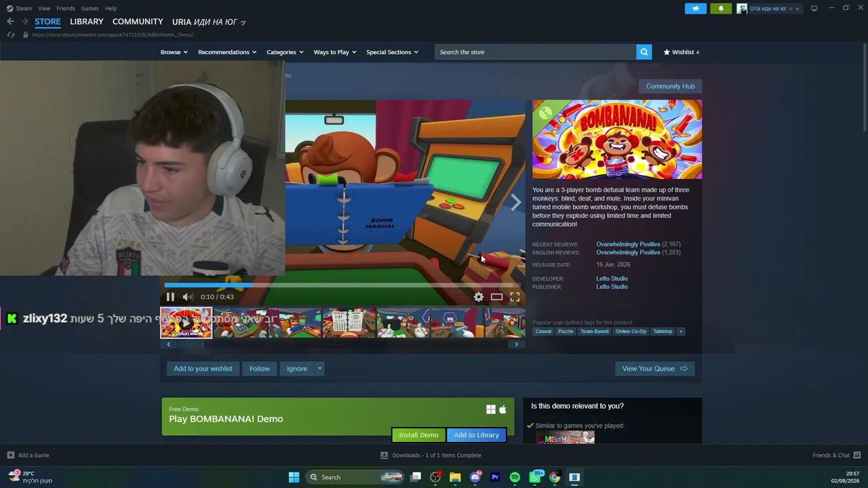Click the Friends & Chat icon

click(857, 455)
